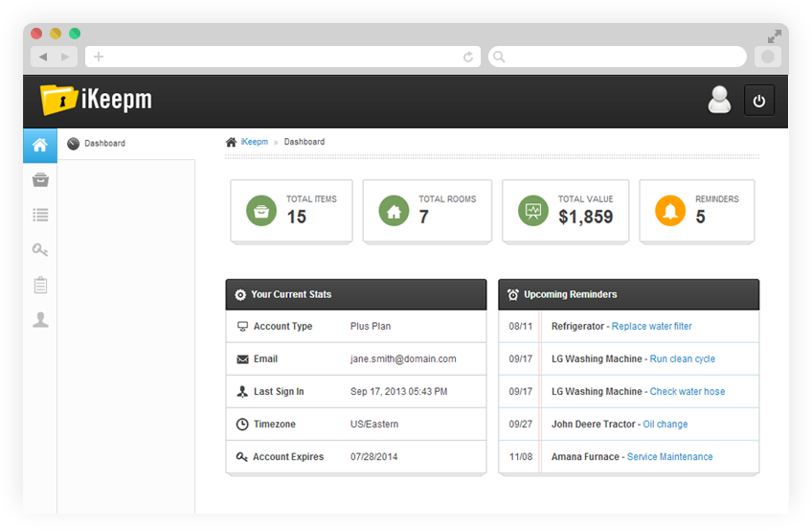Click the Total Items count 15

click(297, 217)
